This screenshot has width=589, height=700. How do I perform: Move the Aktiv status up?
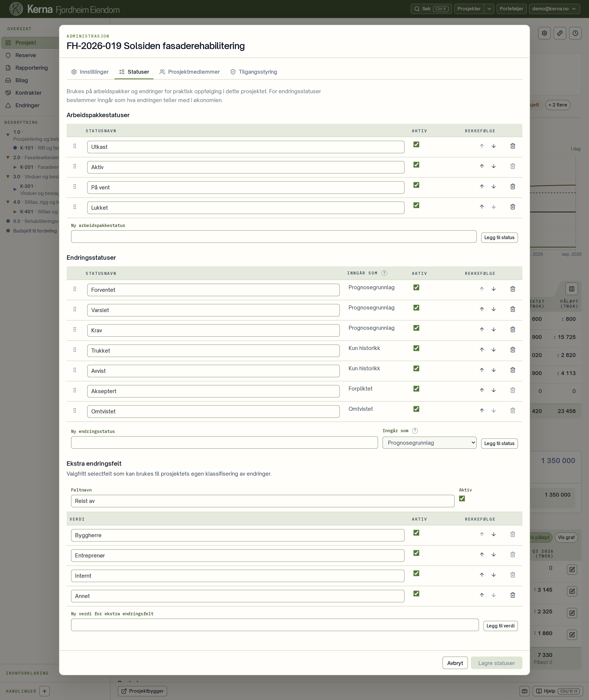(x=482, y=166)
